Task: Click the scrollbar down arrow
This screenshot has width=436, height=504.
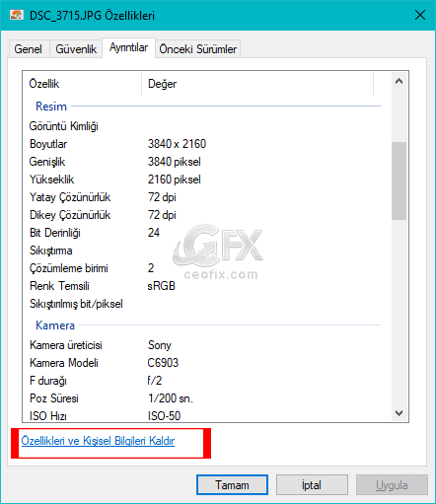Action: coord(399,413)
